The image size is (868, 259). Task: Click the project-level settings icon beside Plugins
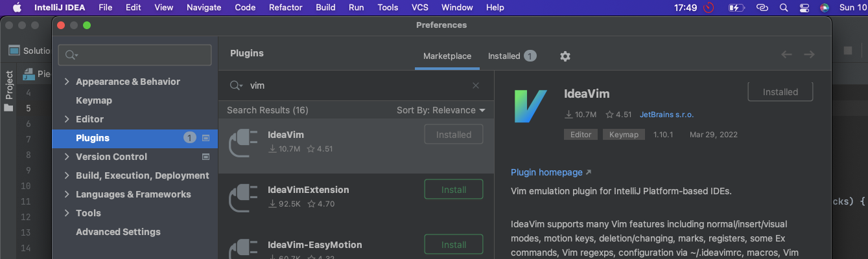(x=206, y=138)
